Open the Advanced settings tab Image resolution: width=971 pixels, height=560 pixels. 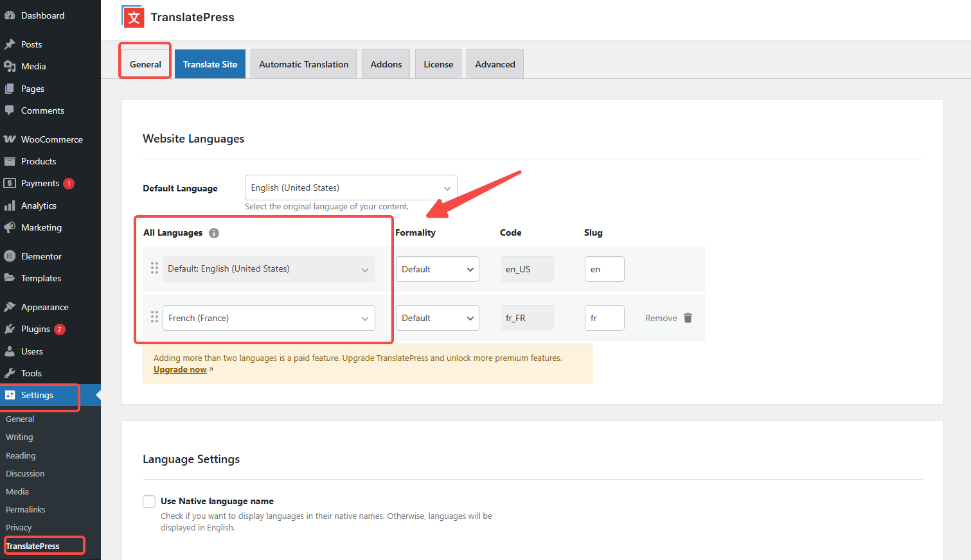495,64
